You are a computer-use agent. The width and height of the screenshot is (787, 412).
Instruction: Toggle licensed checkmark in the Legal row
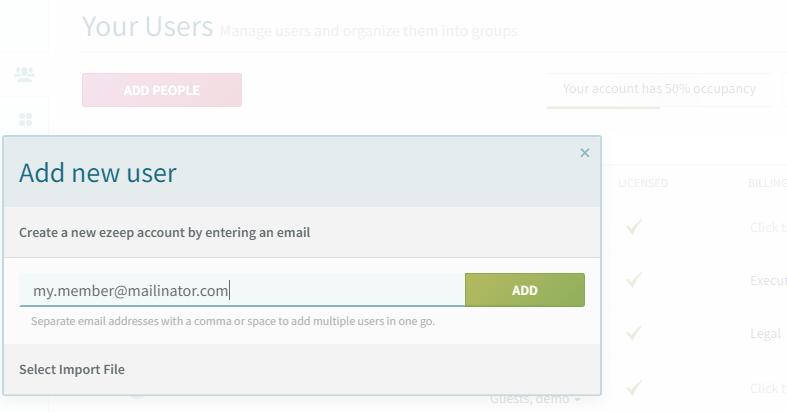point(634,333)
